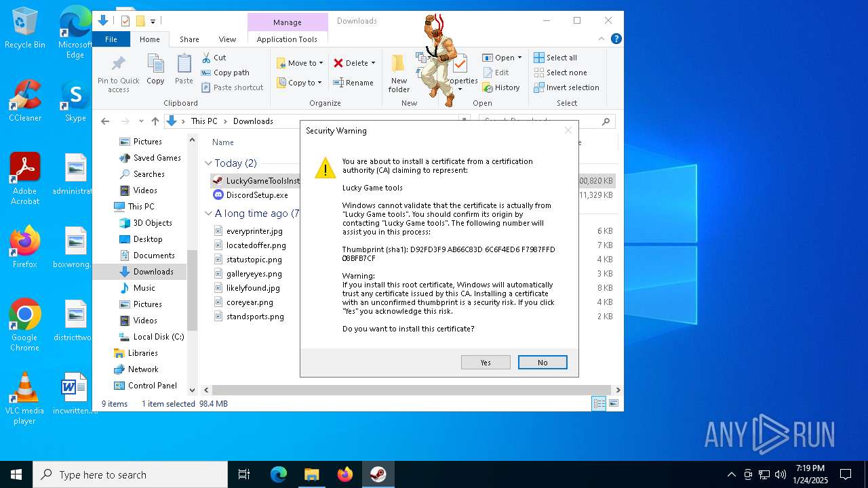Click Yes to install the certificate
The width and height of the screenshot is (868, 488).
click(x=486, y=363)
